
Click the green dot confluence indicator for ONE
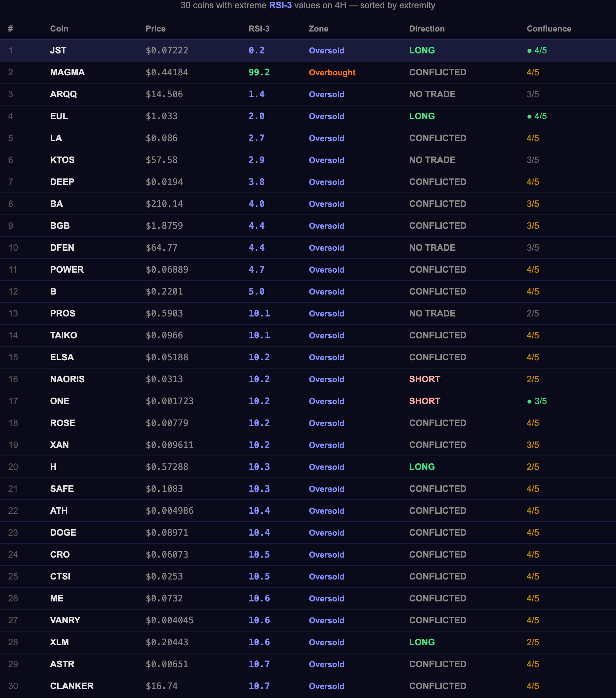pos(529,401)
